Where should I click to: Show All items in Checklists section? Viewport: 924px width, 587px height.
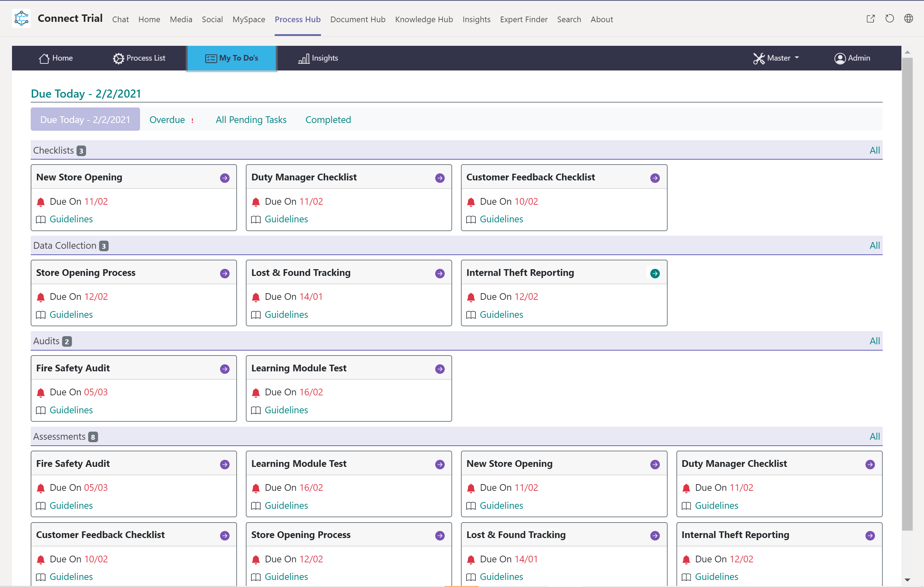874,150
